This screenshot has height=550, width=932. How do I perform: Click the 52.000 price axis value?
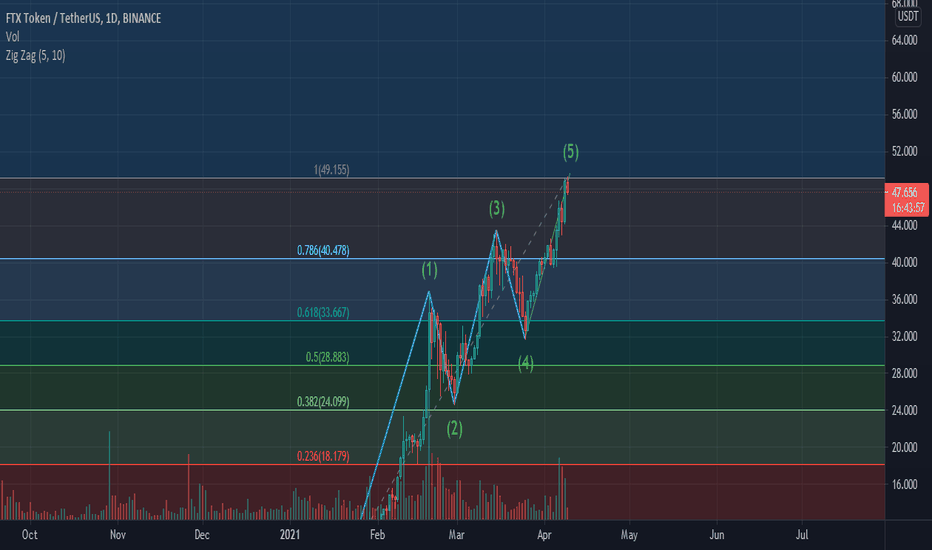point(904,151)
